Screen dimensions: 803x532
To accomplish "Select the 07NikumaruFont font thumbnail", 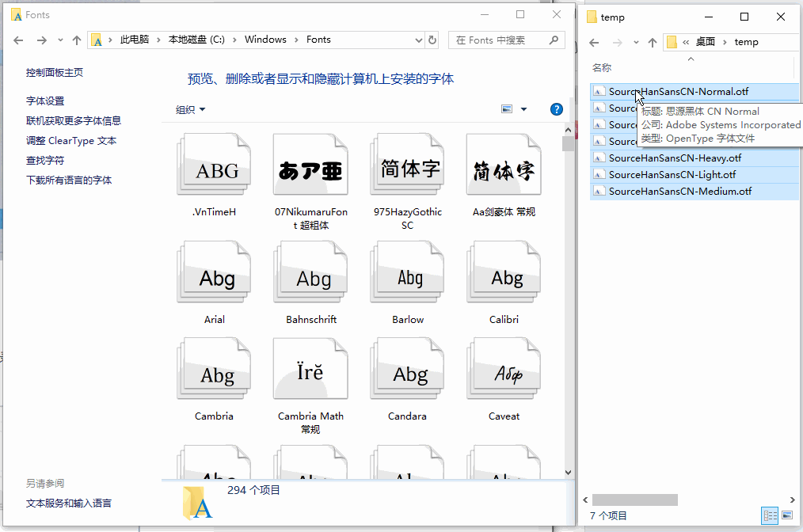I will [311, 165].
